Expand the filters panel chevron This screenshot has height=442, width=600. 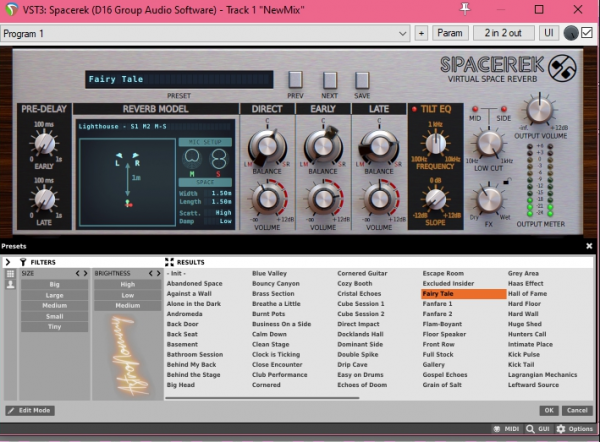tap(8, 262)
